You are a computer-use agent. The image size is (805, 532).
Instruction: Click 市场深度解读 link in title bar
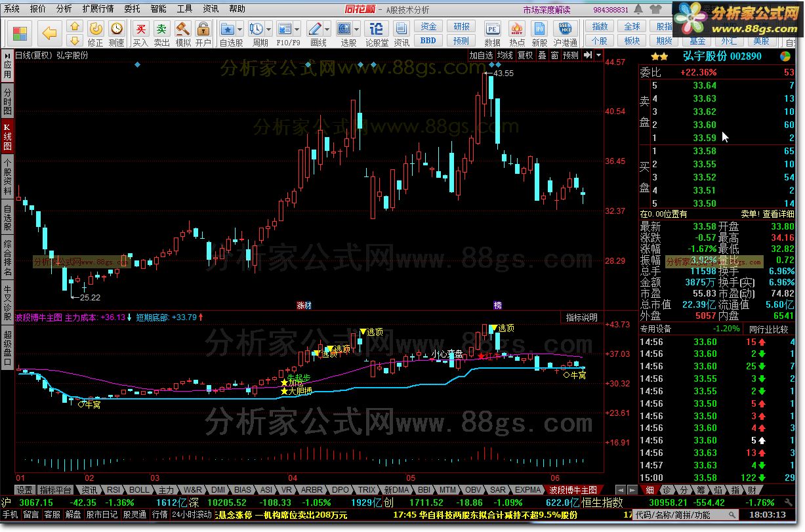click(x=547, y=10)
